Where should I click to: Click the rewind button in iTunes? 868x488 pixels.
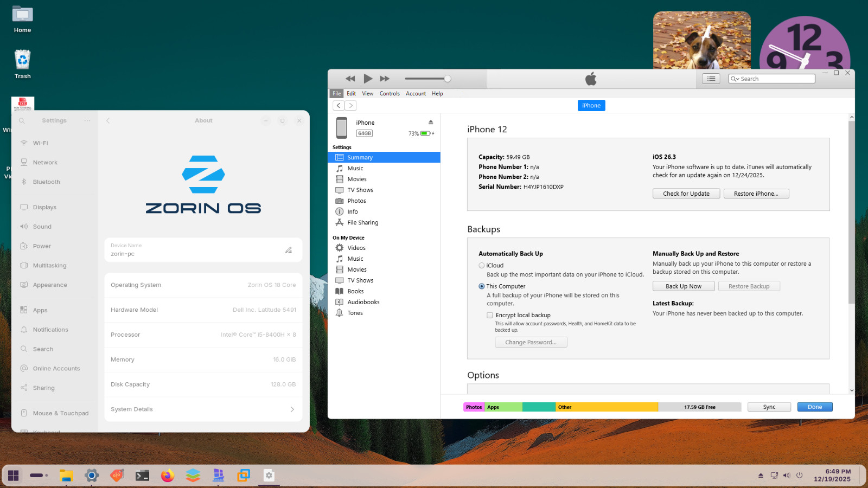point(350,79)
